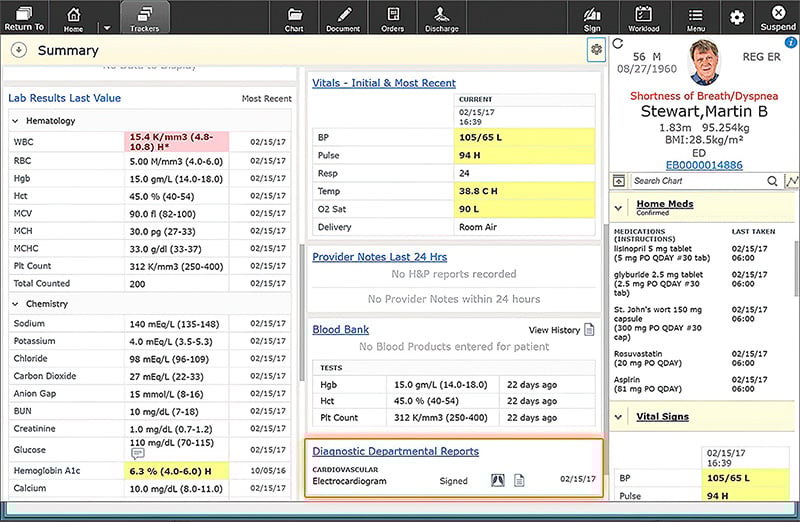
Task: Open the Chart folder icon
Action: click(x=294, y=18)
